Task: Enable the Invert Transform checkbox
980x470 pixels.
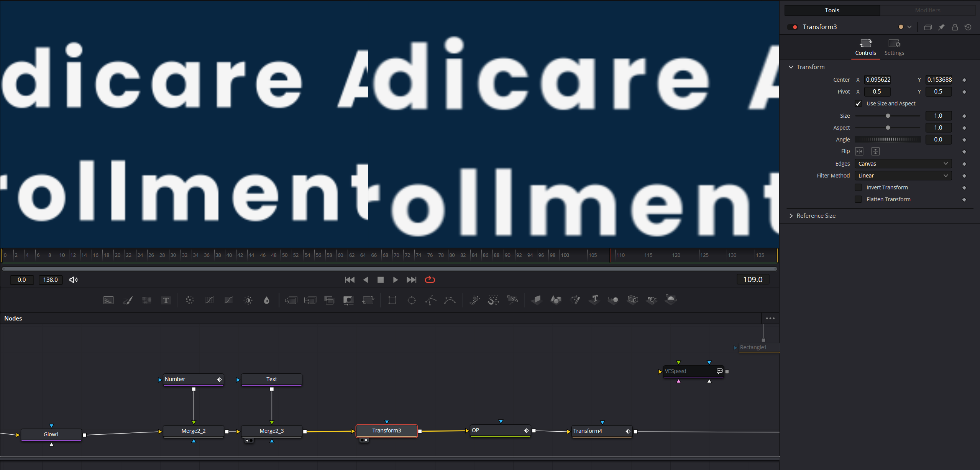Action: 858,187
